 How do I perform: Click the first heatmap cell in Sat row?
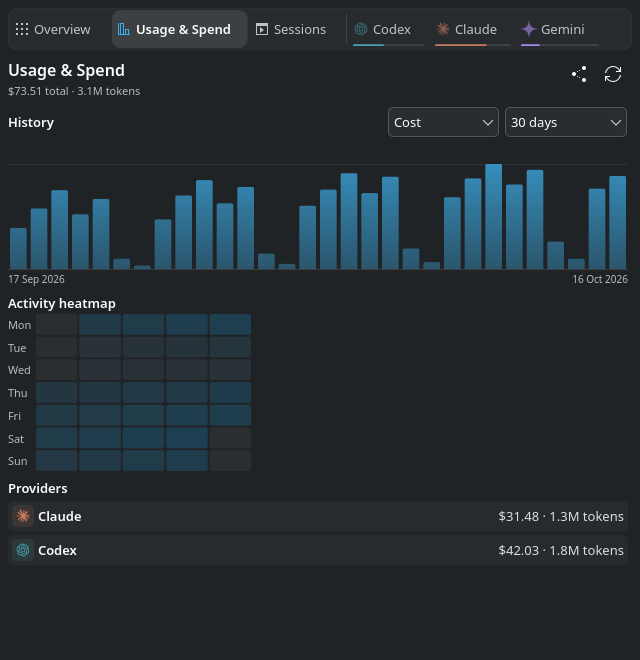click(x=57, y=438)
